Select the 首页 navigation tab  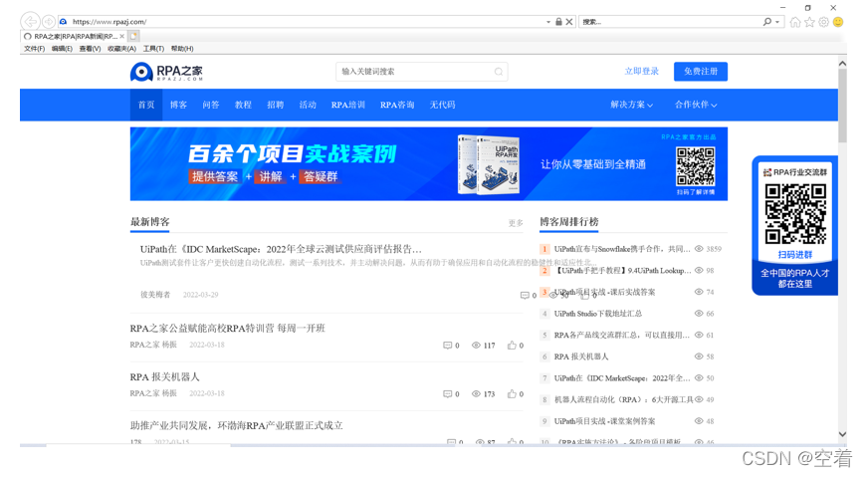coord(146,105)
